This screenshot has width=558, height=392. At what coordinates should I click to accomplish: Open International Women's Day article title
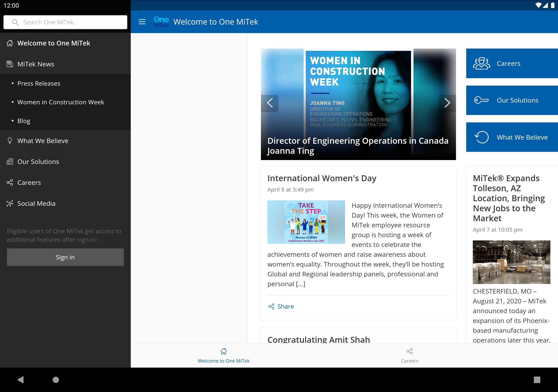322,178
